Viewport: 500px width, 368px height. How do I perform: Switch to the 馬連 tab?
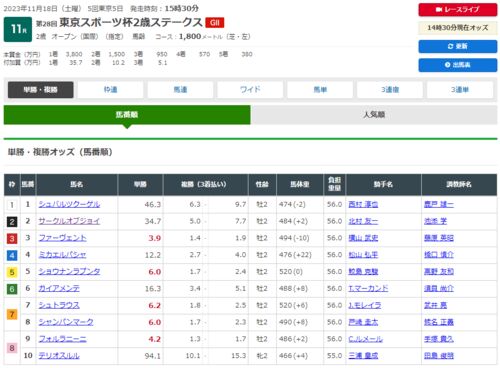coord(180,90)
